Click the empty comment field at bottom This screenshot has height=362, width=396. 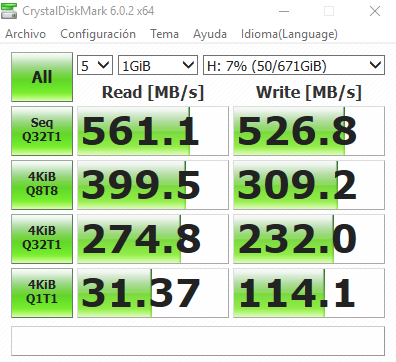[x=198, y=341]
